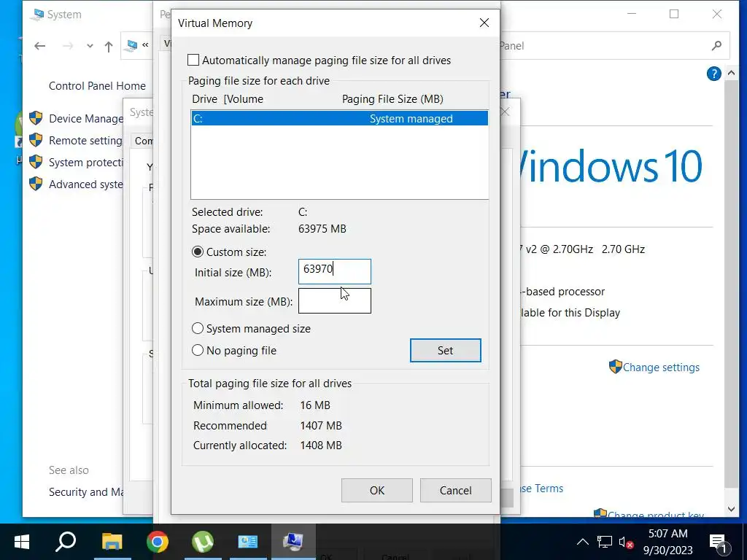Navigate forward in System window
Screen dimensions: 747x560
[x=68, y=46]
